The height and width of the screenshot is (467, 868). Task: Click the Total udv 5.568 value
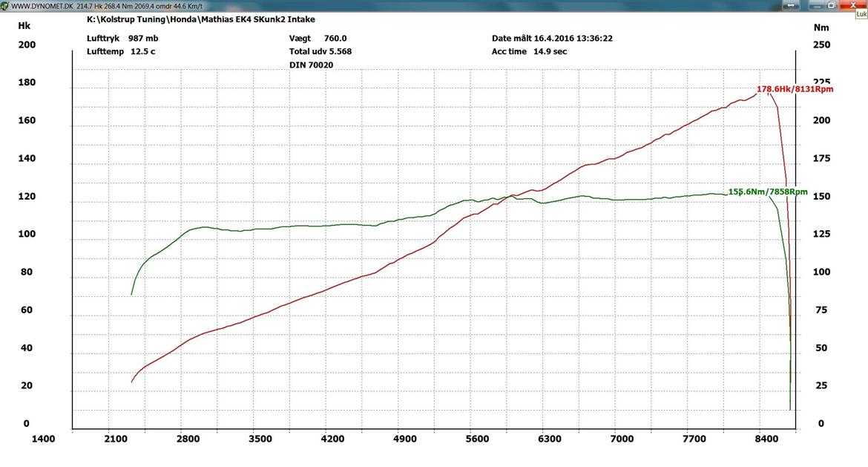320,51
